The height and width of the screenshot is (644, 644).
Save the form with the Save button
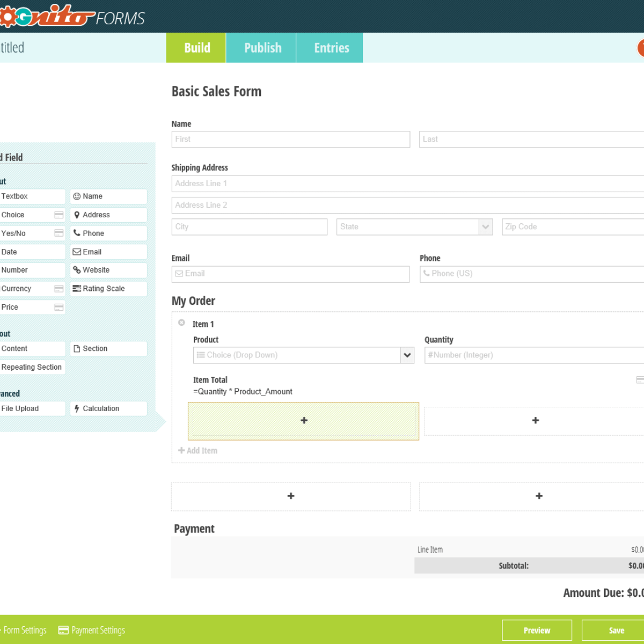coord(616,630)
